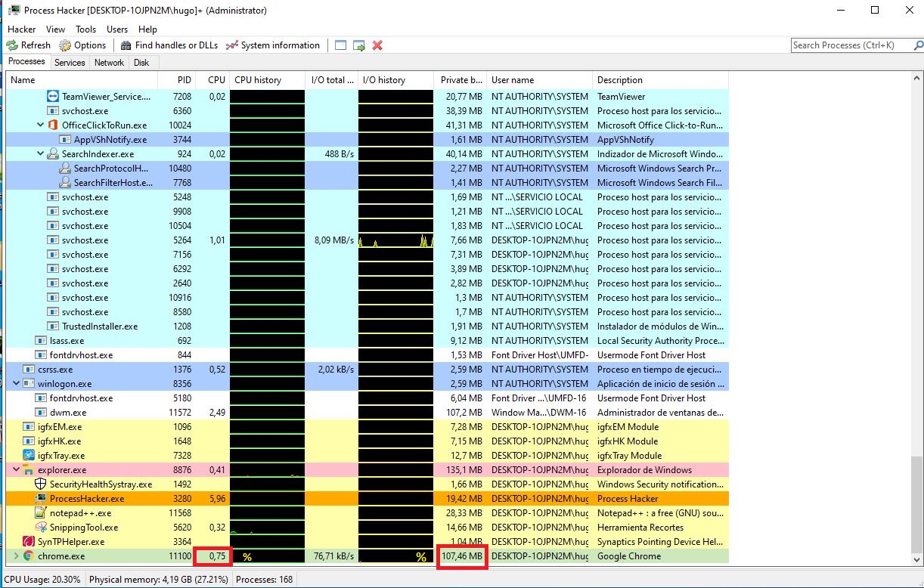The image size is (924, 588).
Task: Click the OfficeClickToRun.exe Office icon
Action: point(53,125)
